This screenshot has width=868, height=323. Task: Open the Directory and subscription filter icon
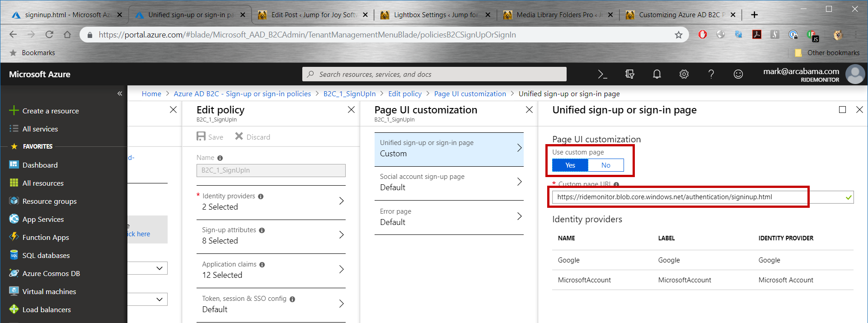(x=630, y=74)
